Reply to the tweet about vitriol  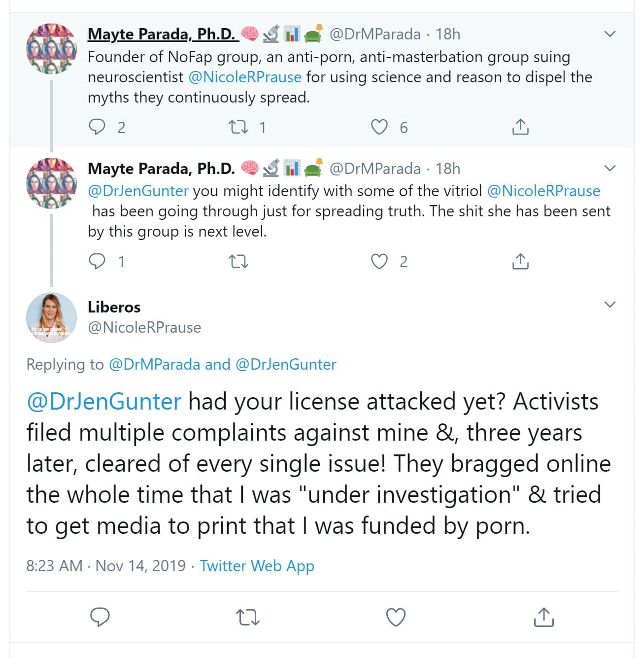click(x=97, y=261)
